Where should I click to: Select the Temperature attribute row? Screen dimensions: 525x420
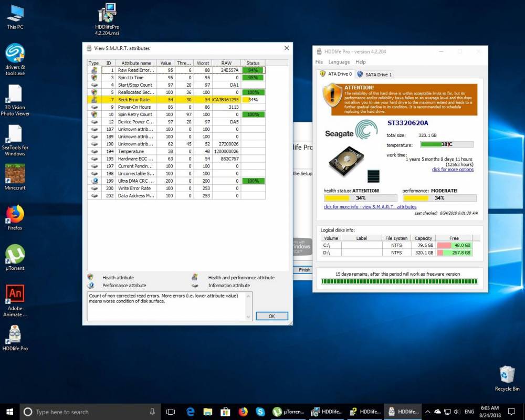tap(176, 151)
